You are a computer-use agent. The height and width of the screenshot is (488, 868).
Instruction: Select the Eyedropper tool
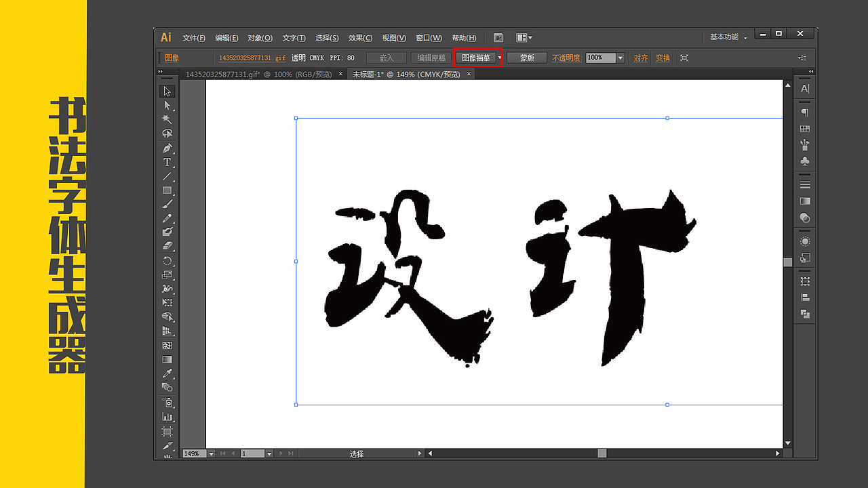(x=167, y=373)
